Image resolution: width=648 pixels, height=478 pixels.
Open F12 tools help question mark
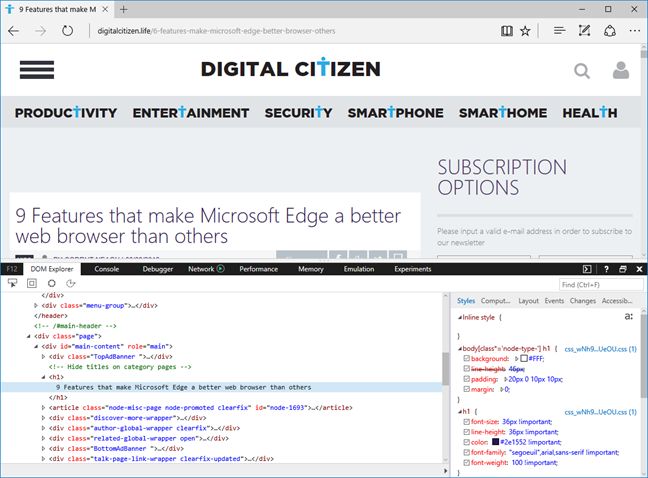pyautogui.click(x=606, y=269)
